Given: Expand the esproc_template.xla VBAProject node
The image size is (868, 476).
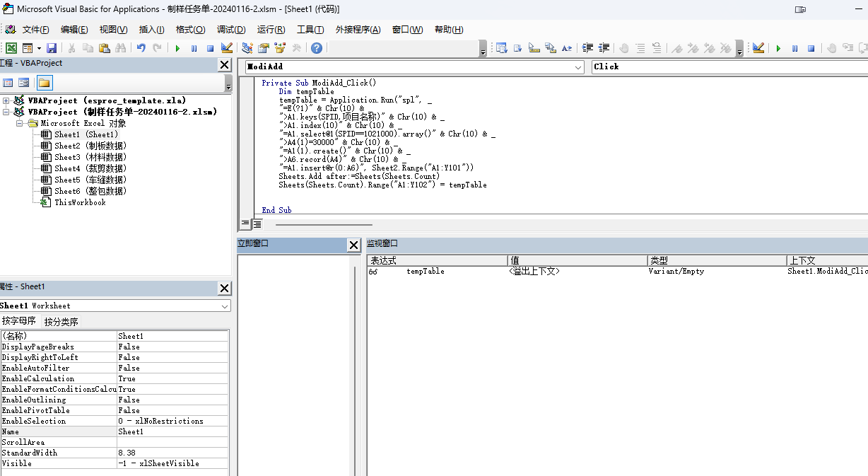Looking at the screenshot, I should point(6,101).
